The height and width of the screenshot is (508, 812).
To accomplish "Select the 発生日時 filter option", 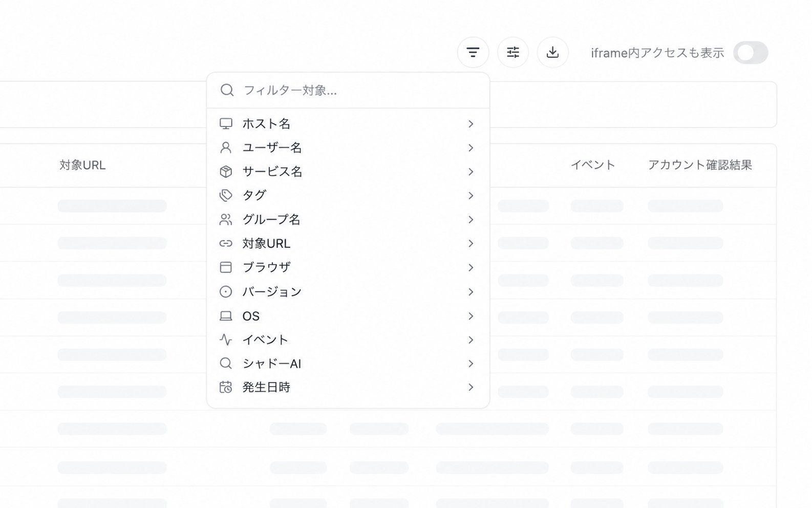I will [348, 387].
